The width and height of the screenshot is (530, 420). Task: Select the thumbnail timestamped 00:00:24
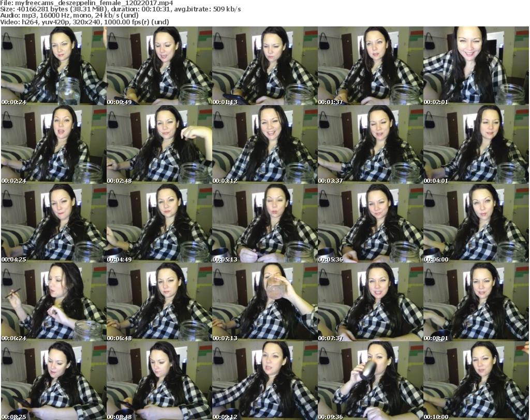coord(54,66)
